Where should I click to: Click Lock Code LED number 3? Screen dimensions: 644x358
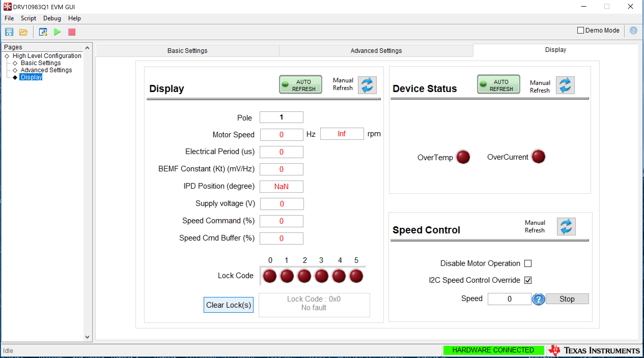(x=321, y=276)
